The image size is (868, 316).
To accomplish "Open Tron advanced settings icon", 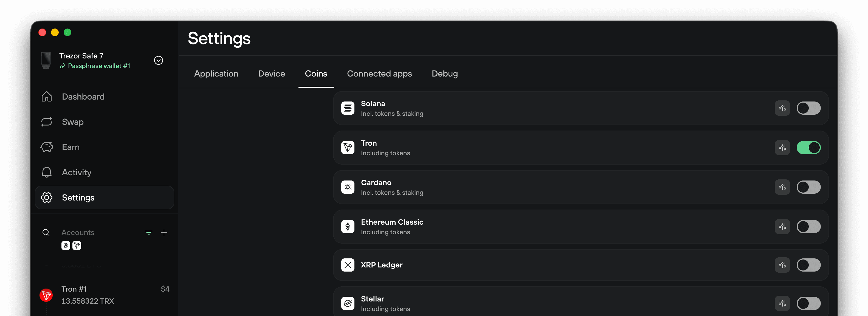I will [782, 148].
